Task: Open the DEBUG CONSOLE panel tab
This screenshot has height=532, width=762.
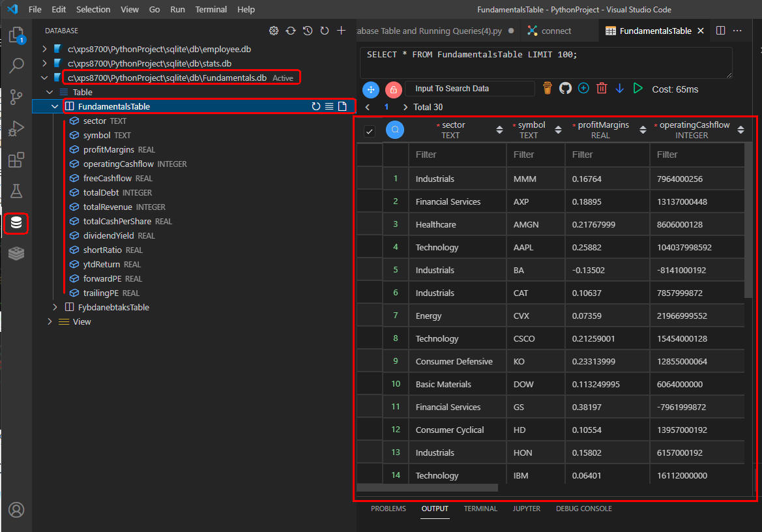Action: click(x=583, y=509)
